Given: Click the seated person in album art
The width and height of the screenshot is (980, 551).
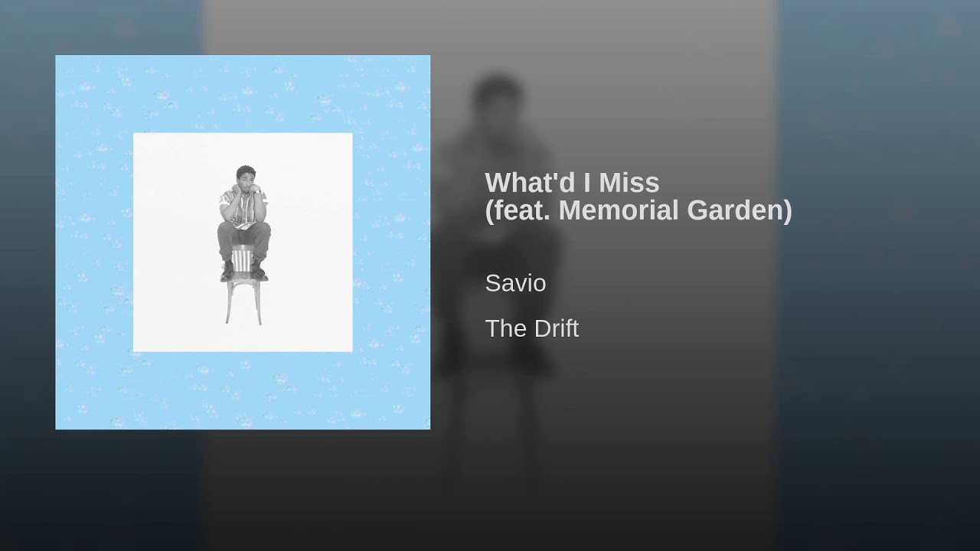Looking at the screenshot, I should (x=243, y=222).
